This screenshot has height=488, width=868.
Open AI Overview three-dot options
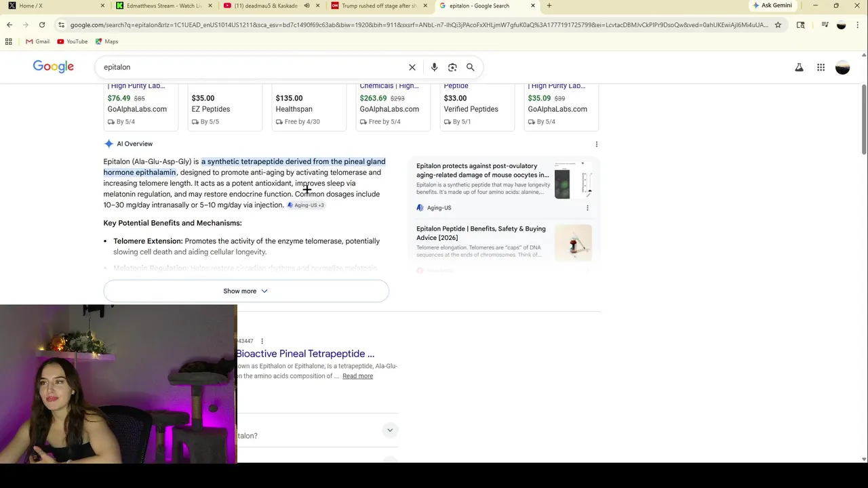point(597,144)
